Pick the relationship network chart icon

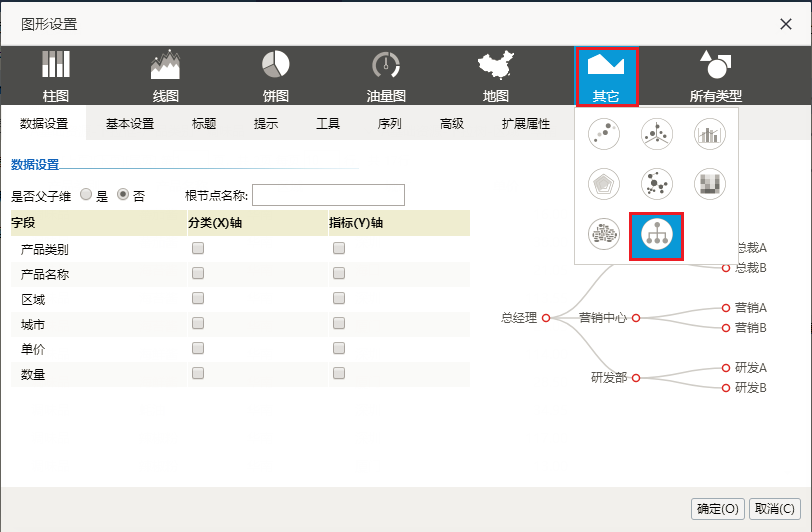click(x=657, y=184)
